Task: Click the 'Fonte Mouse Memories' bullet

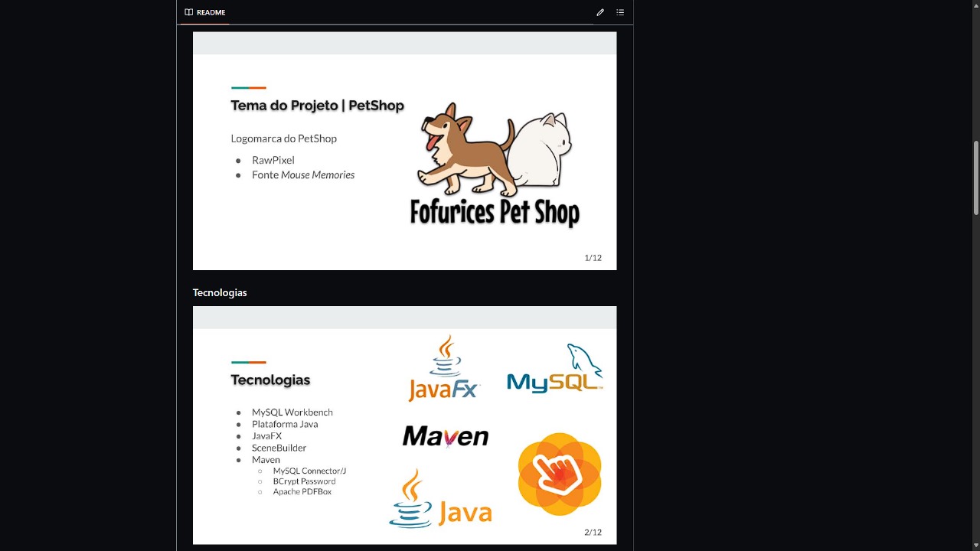Action: [x=303, y=175]
